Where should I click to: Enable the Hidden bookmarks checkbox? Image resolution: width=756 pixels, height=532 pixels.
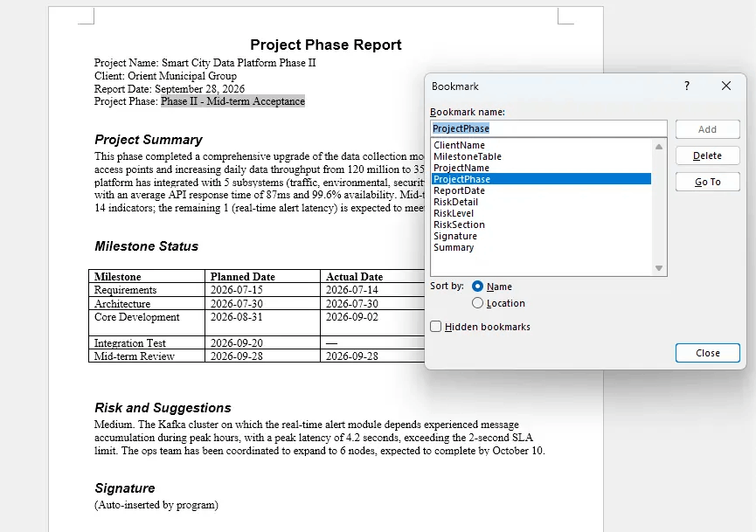pos(436,326)
